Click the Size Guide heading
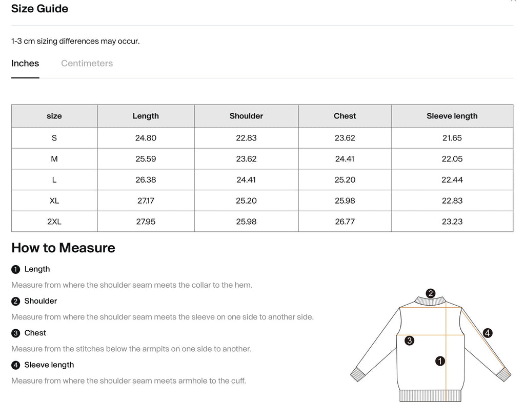This screenshot has height=420, width=525. 40,8
